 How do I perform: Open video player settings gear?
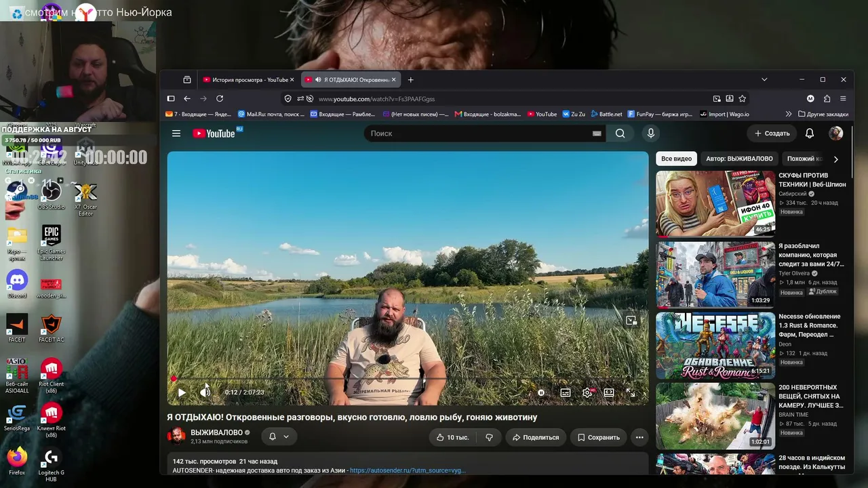click(587, 392)
